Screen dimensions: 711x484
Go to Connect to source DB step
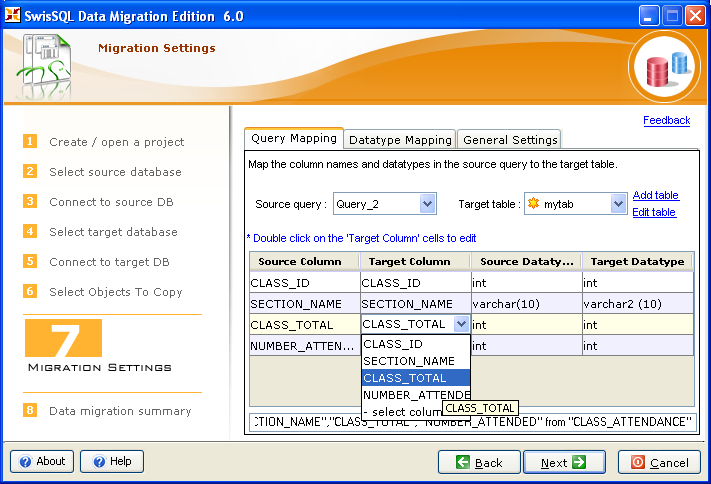point(111,202)
